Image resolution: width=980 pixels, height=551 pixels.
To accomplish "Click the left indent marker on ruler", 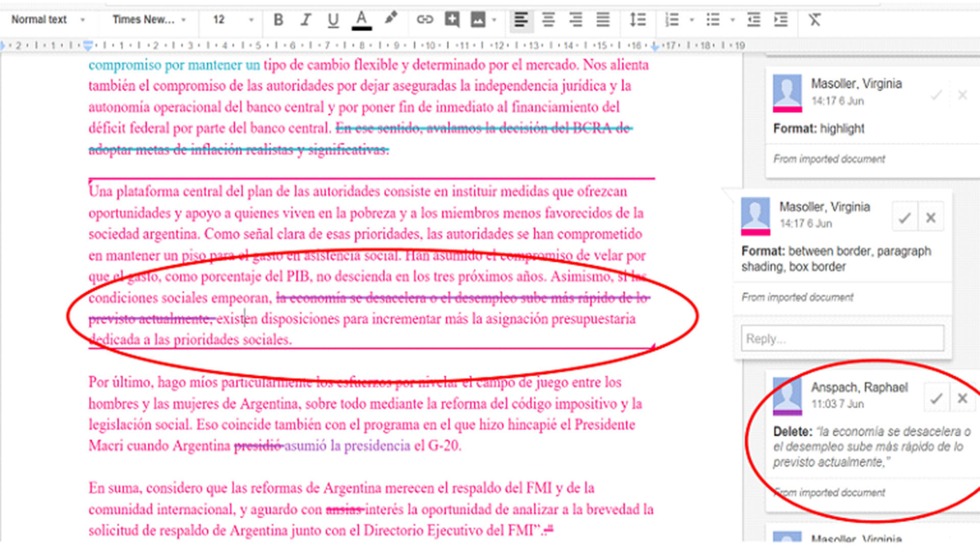I will [88, 46].
